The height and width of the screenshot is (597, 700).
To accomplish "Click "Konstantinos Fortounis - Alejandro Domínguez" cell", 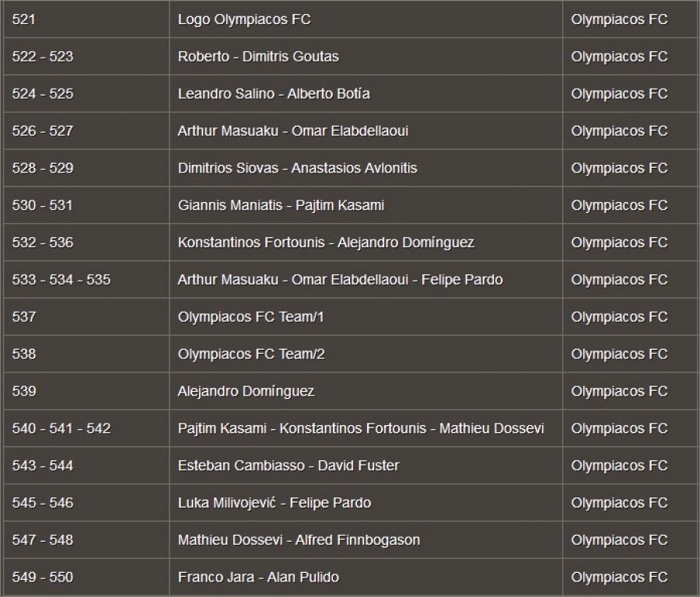I will 326,243.
